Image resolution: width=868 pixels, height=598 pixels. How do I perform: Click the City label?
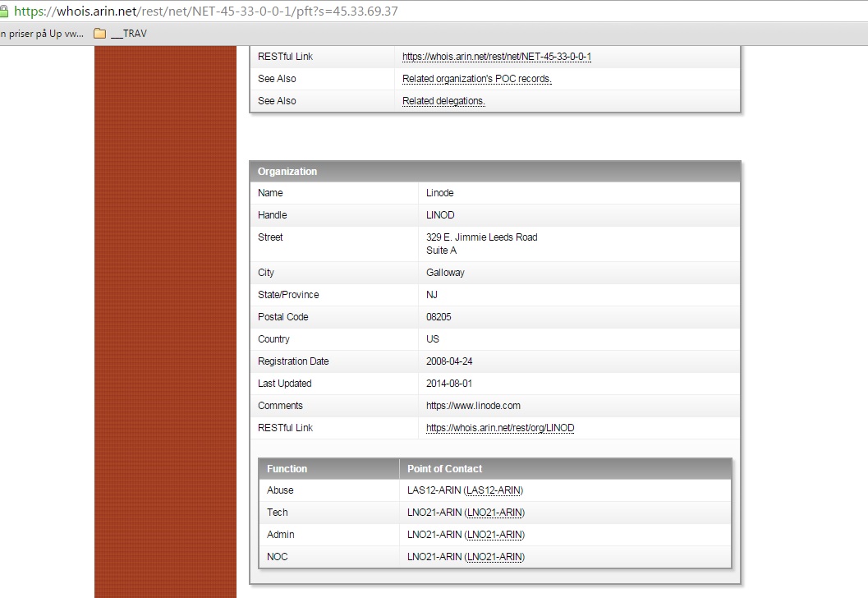(x=266, y=273)
